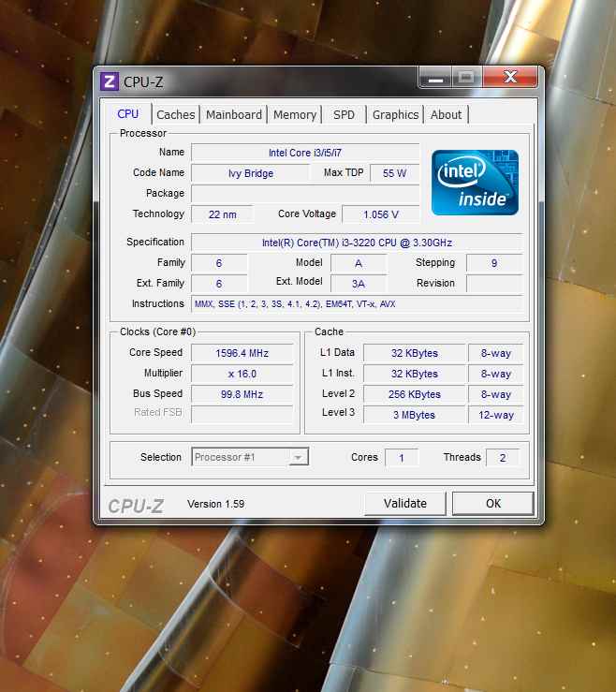616x692 pixels.
Task: Click the empty Revision field
Action: tap(494, 284)
